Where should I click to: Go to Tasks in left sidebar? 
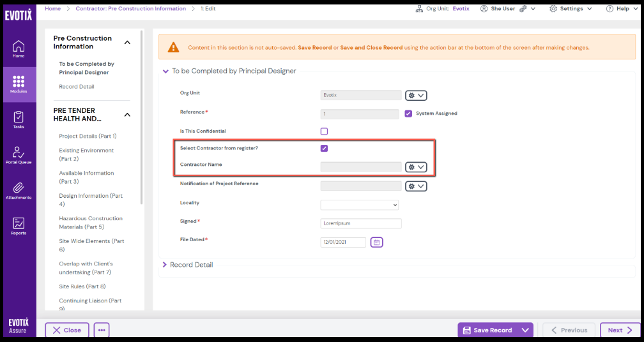click(x=19, y=119)
